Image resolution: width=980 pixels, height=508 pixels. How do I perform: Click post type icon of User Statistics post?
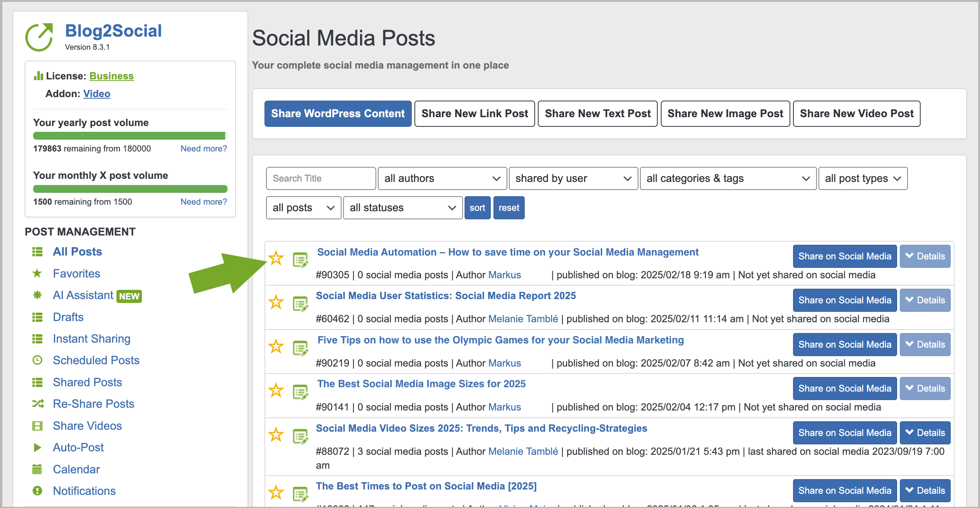click(300, 304)
